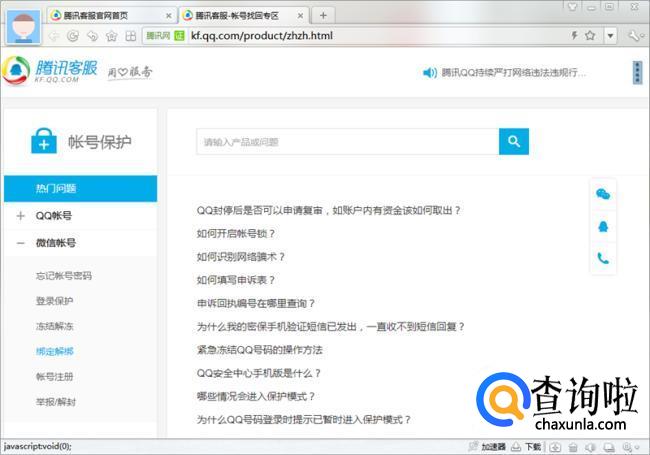650x455 pixels.
Task: Click the search input box
Action: 347,142
